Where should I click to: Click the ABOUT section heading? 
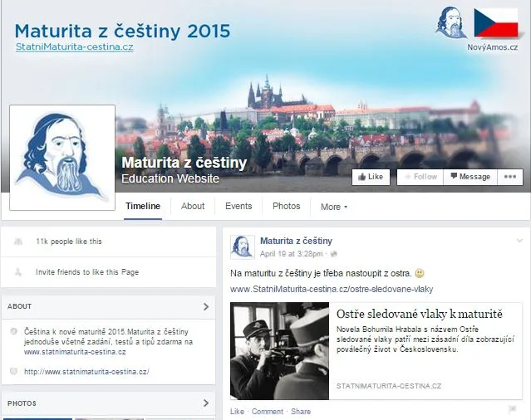point(20,306)
